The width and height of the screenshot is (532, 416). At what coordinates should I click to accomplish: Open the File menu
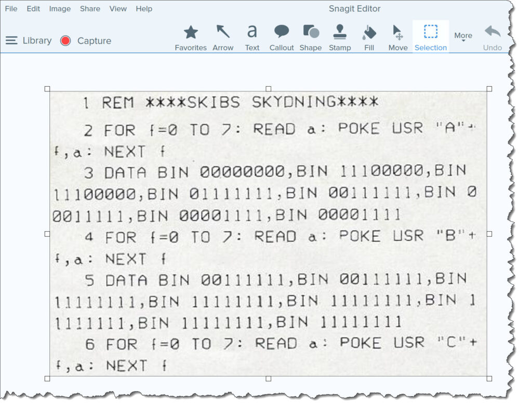coord(11,9)
